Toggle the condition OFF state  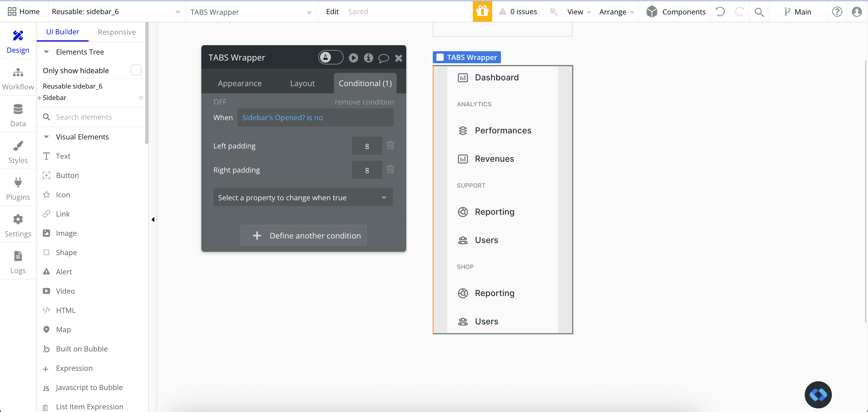220,102
